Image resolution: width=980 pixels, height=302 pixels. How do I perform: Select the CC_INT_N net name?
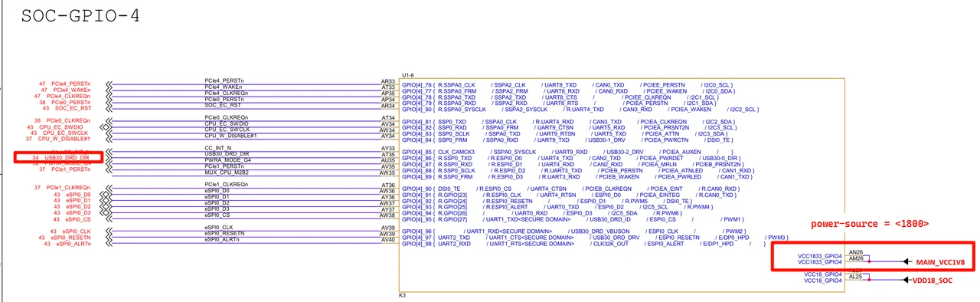click(x=217, y=148)
